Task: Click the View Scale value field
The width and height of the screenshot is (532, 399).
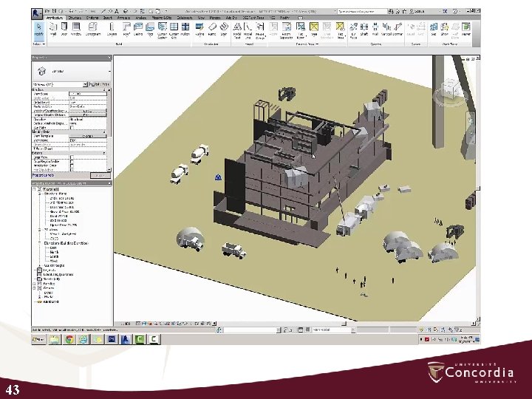Action: (88, 94)
